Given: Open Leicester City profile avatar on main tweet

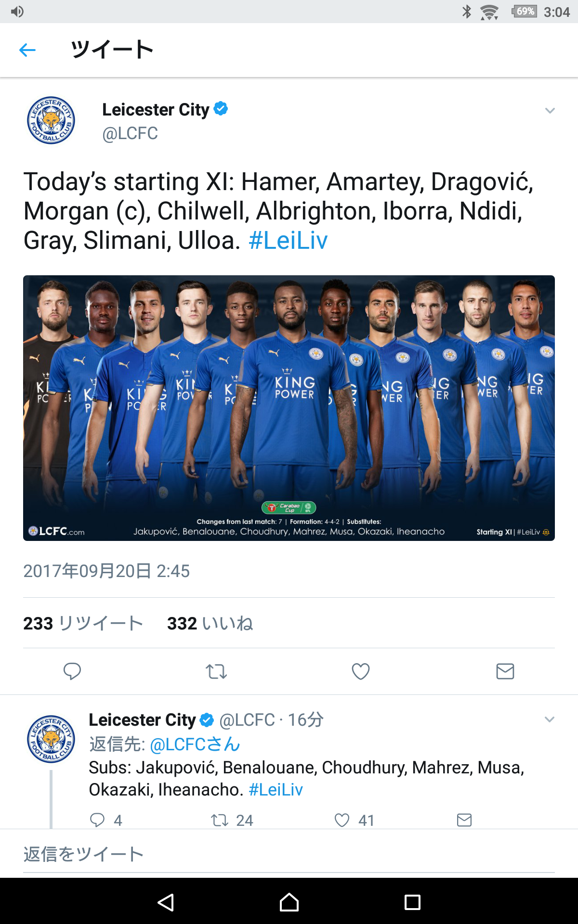Looking at the screenshot, I should point(51,120).
